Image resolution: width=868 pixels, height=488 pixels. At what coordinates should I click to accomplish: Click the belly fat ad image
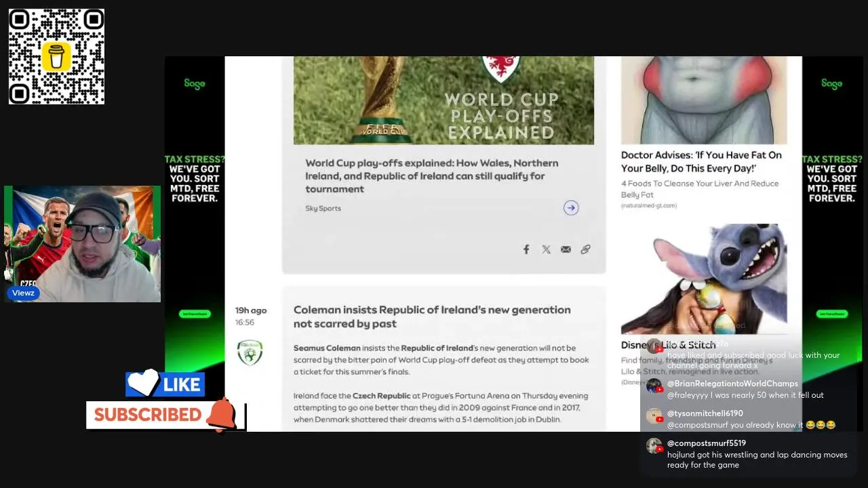click(704, 100)
